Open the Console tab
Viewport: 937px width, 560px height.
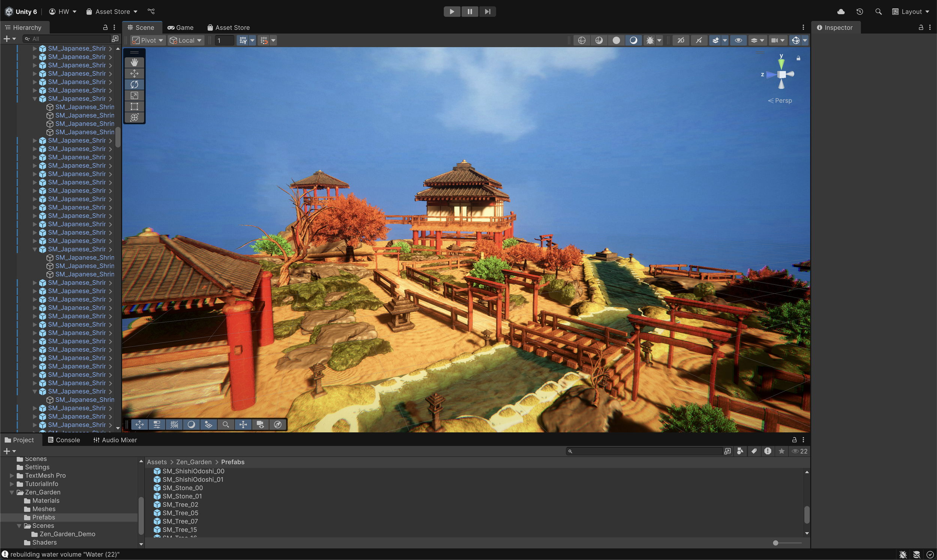coord(63,440)
